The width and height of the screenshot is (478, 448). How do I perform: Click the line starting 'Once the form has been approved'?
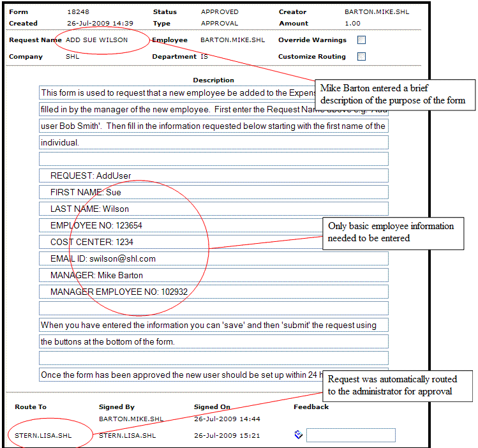tap(213, 375)
